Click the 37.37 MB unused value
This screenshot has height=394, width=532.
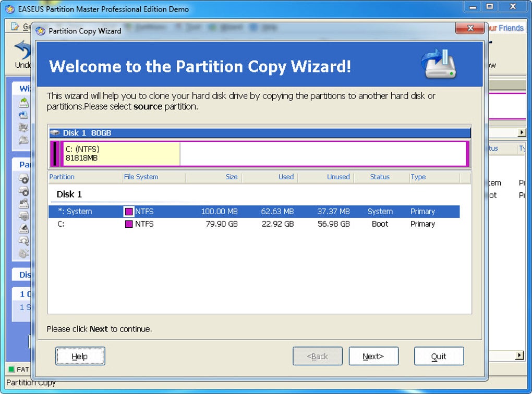click(x=333, y=212)
